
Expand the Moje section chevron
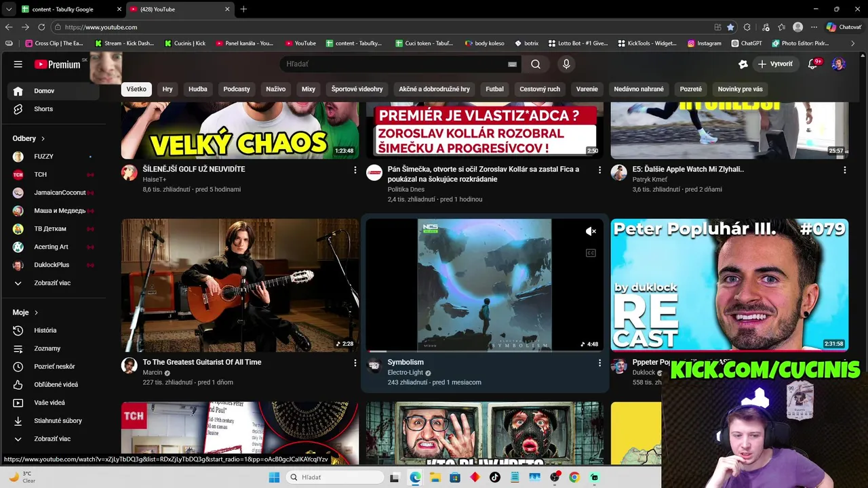coord(36,312)
